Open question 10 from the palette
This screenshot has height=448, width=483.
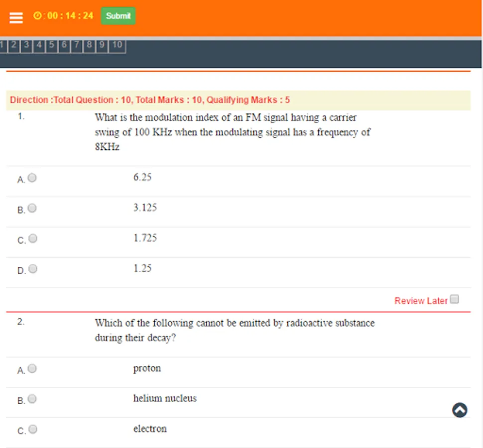[118, 45]
